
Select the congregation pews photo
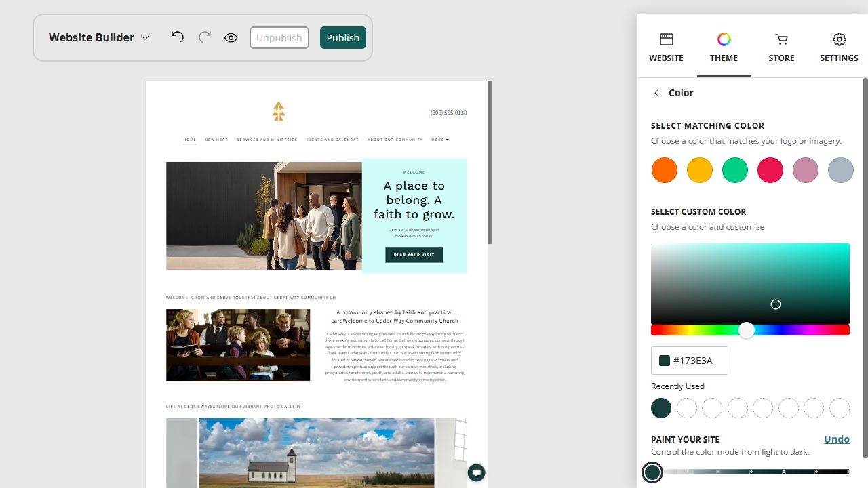238,345
